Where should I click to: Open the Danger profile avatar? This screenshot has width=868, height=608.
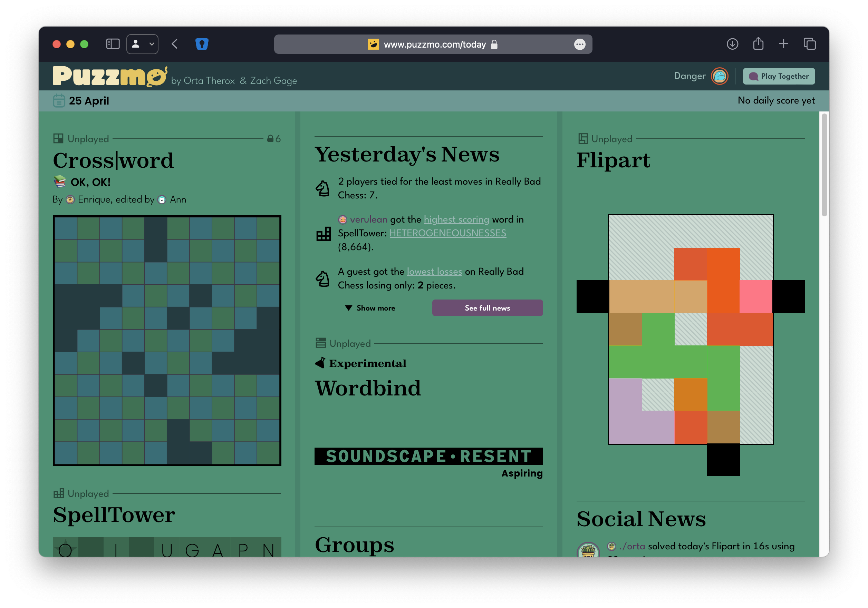[x=720, y=76]
